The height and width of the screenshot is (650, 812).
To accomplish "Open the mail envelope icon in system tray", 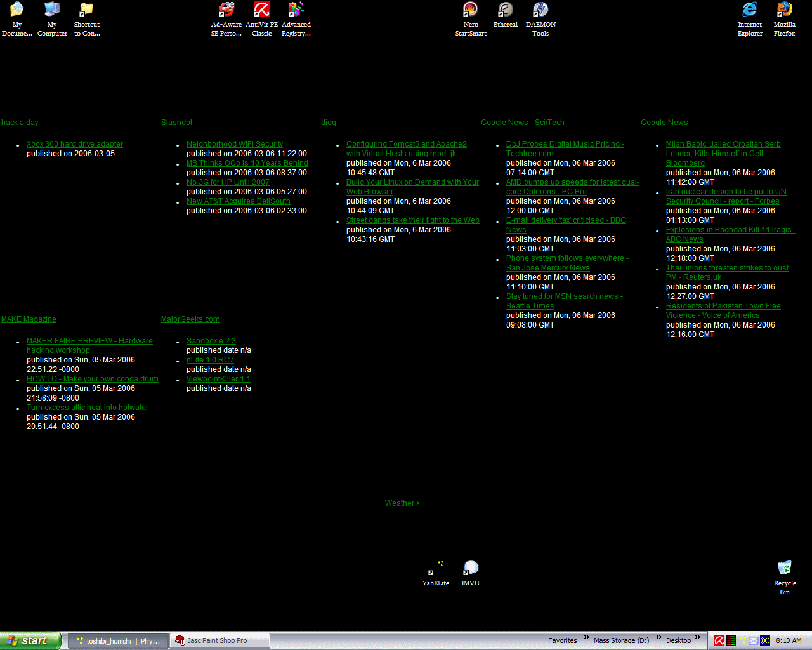I will [753, 640].
